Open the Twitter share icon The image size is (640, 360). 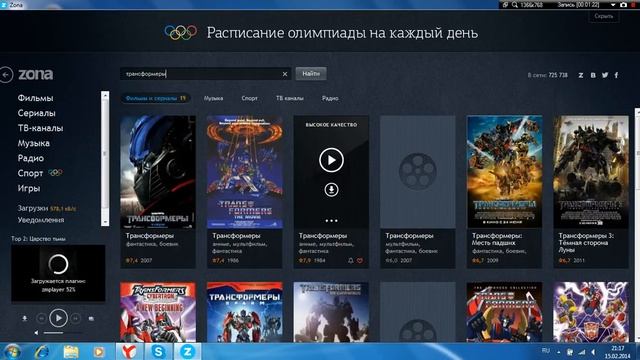(605, 75)
